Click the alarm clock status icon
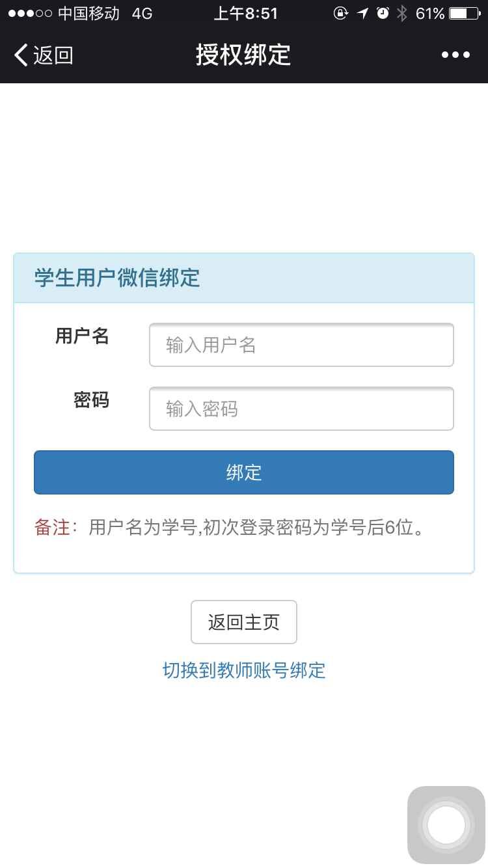Viewport: 488px width, 868px height. click(383, 14)
